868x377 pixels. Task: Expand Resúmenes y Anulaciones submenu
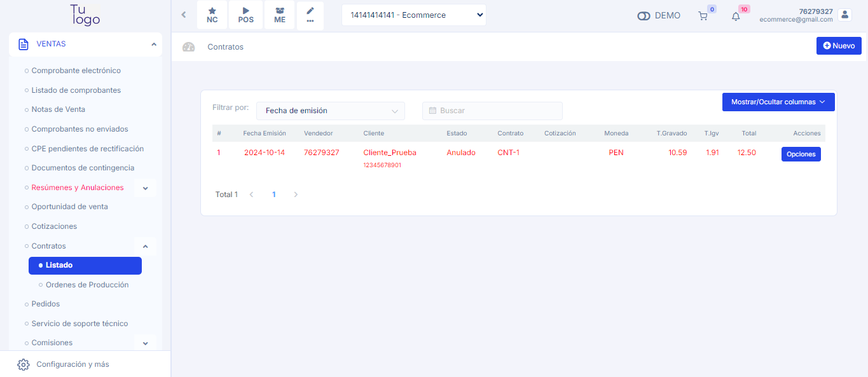(x=145, y=188)
